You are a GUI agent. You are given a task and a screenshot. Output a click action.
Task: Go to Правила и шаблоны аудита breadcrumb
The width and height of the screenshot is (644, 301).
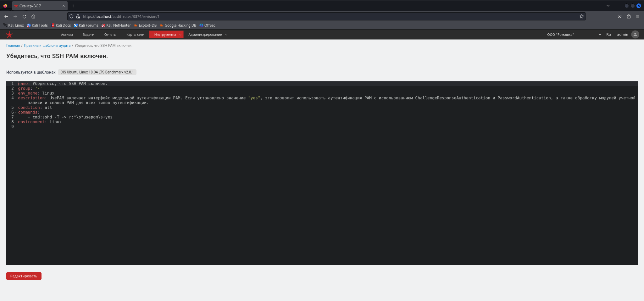(47, 46)
